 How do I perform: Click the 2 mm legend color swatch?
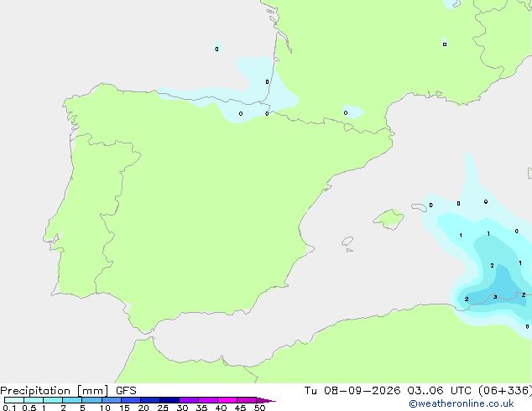(72, 400)
